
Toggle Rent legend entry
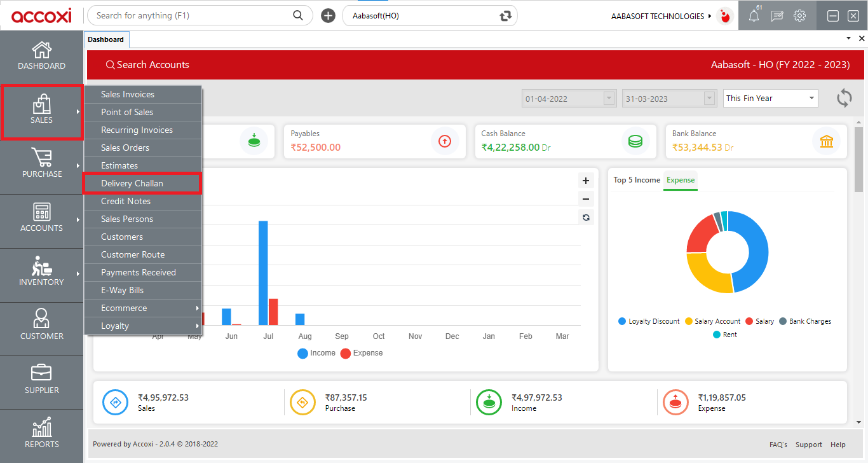[725, 335]
